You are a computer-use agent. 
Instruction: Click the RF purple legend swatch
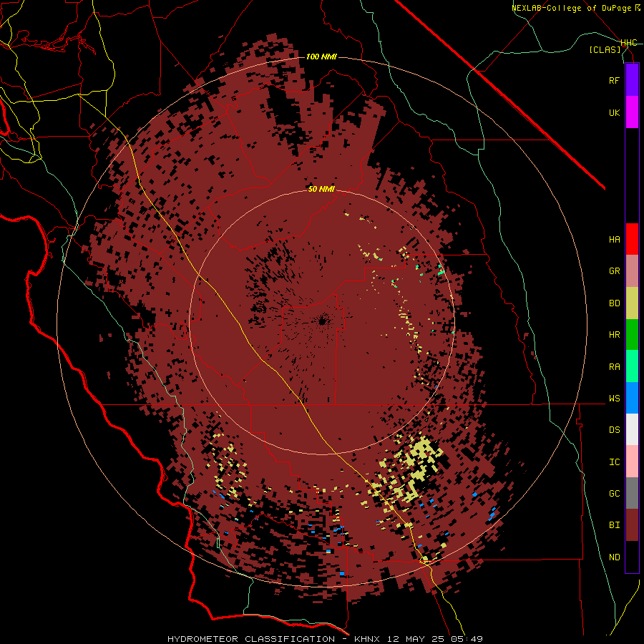(x=632, y=80)
